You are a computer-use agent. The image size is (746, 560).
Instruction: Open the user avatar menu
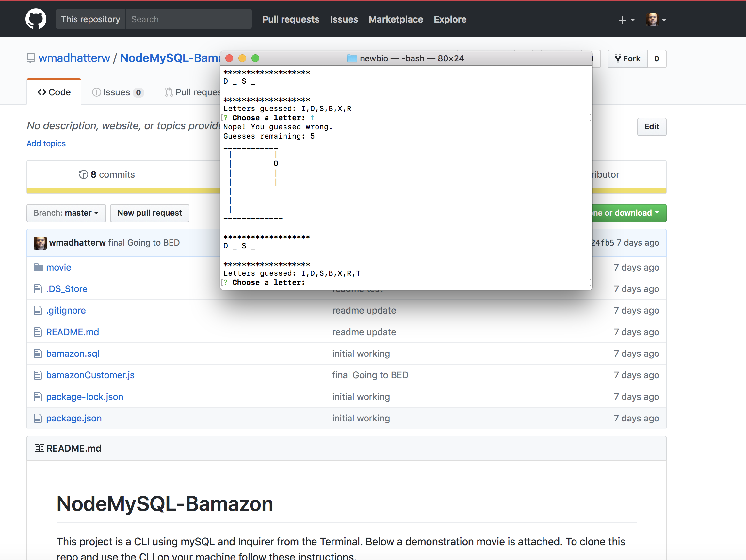pos(656,20)
